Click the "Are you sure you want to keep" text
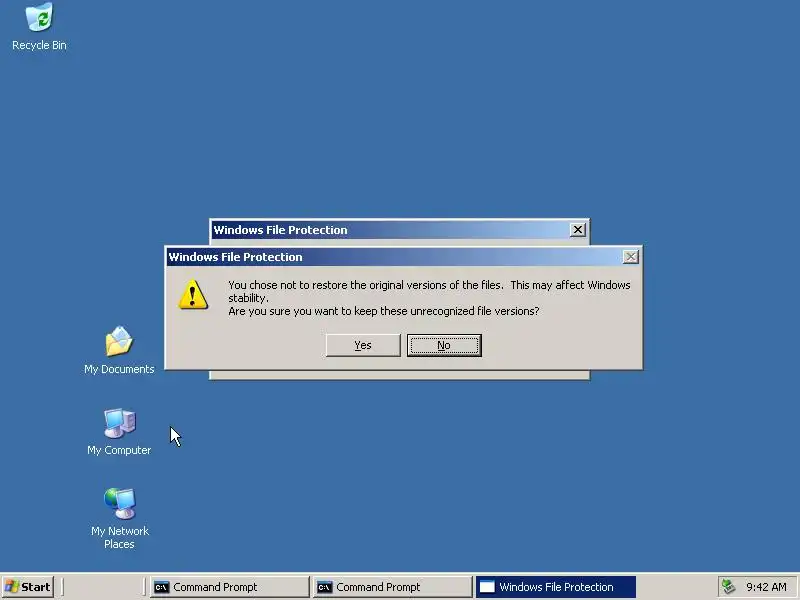Viewport: 800px width, 600px height. 384,311
